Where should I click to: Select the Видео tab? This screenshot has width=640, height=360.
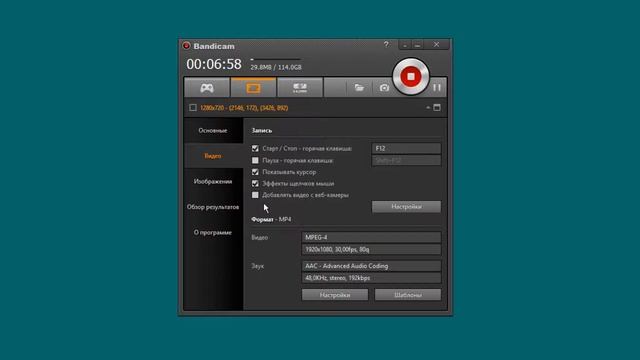[x=213, y=156]
